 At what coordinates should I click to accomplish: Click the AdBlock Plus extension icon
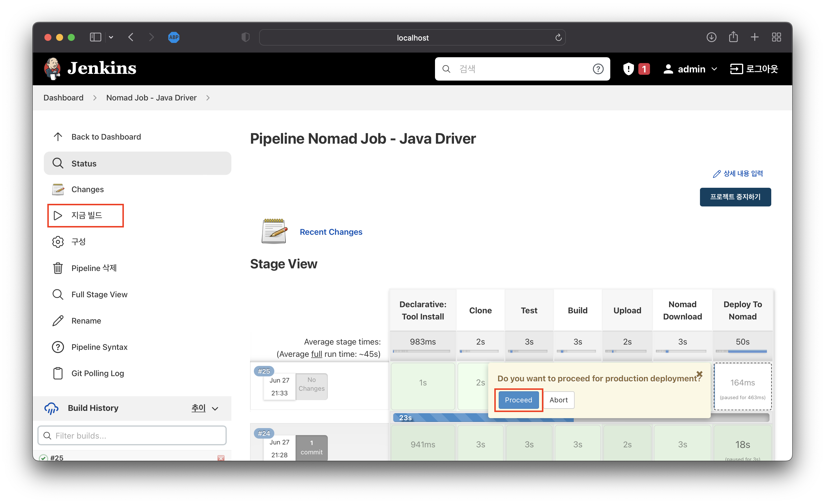[174, 37]
